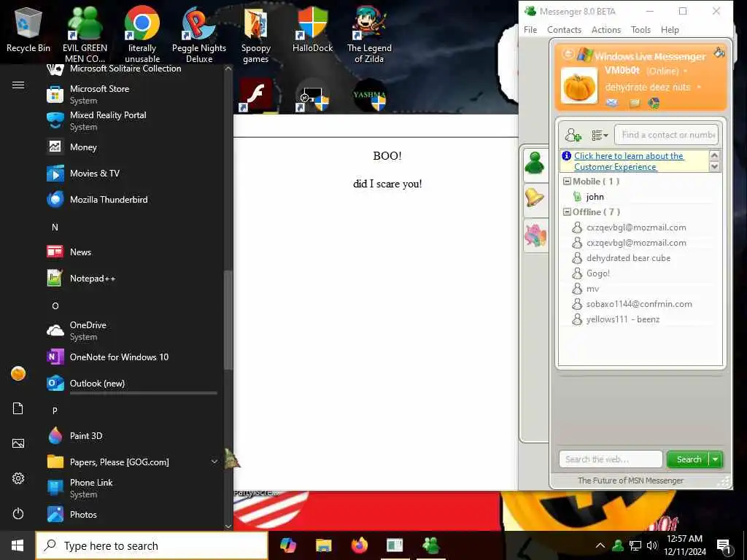Select the yellow bell alerts tab
747x560 pixels.
click(x=535, y=198)
